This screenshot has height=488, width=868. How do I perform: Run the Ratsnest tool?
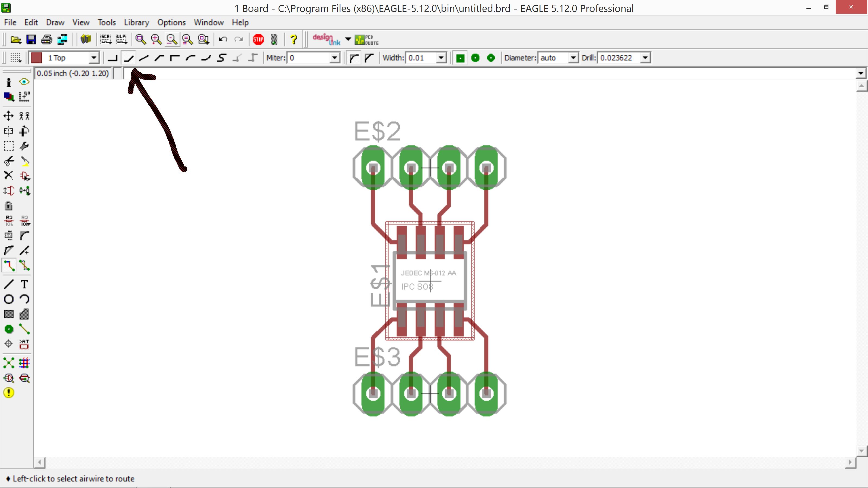pos(9,363)
